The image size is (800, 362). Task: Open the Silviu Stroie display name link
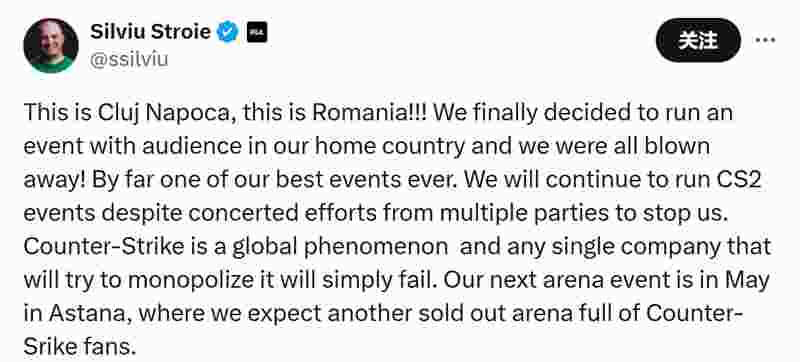pos(151,32)
